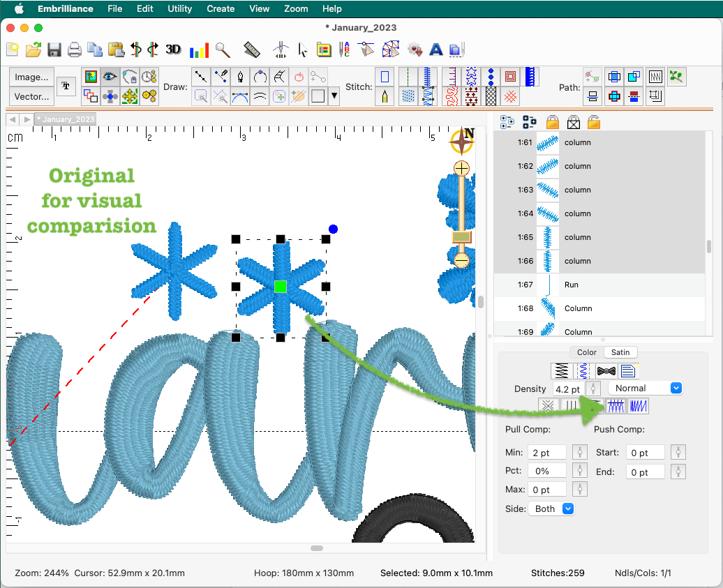Click the bow tie icon in Satin panel
Image resolution: width=723 pixels, height=588 pixels.
(606, 371)
